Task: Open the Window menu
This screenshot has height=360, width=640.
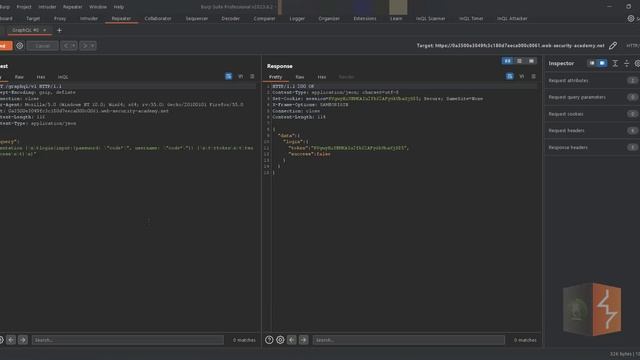Action: (x=98, y=7)
